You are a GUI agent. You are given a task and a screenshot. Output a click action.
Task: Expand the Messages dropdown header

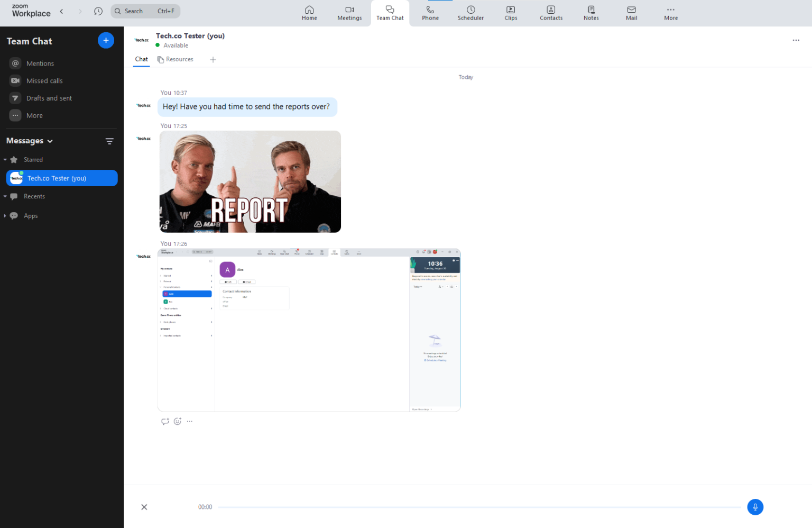[30, 141]
